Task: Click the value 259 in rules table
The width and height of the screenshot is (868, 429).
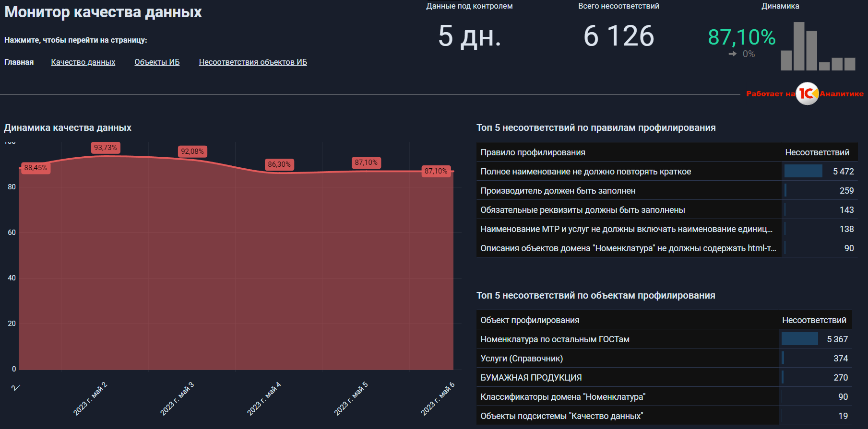Action: click(846, 191)
